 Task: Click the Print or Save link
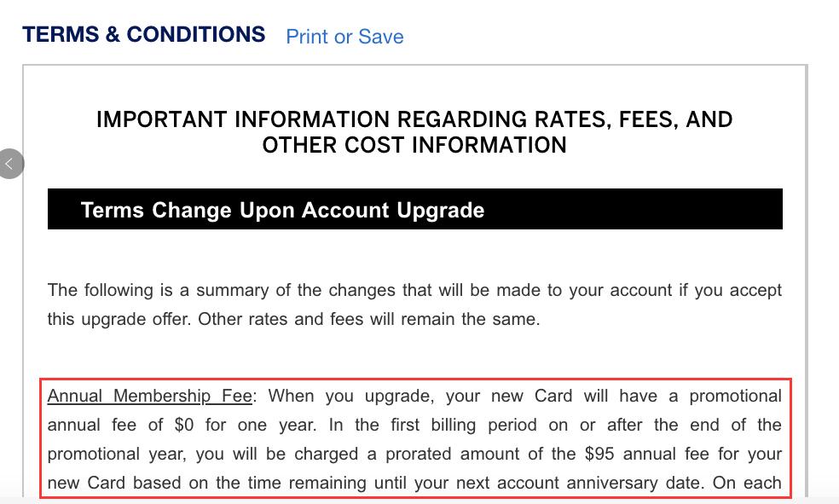344,37
